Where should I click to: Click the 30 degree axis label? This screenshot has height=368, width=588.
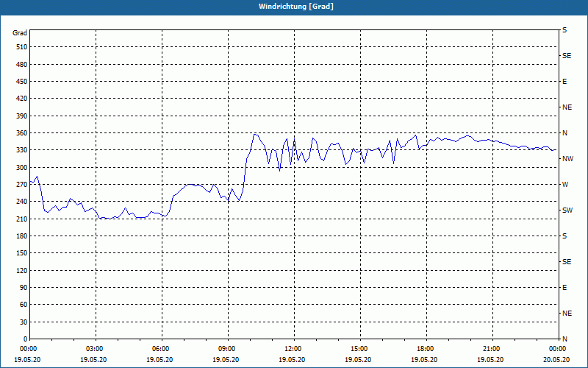(24, 322)
